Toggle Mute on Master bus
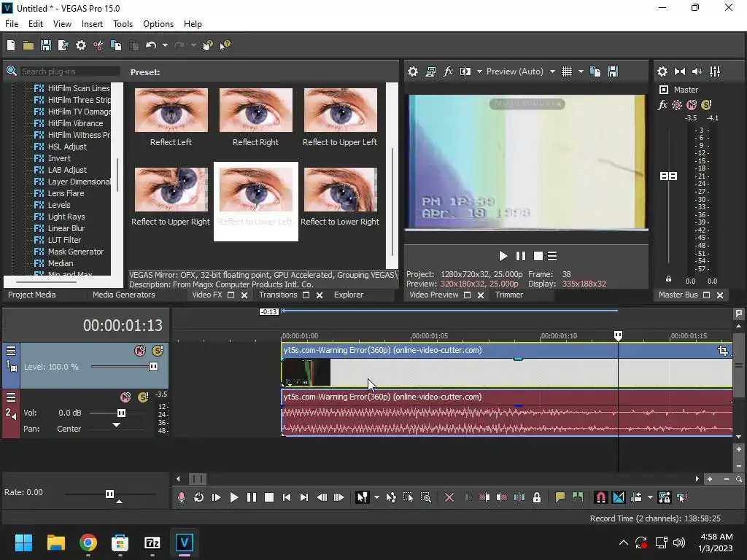The image size is (747, 560). pos(692,105)
